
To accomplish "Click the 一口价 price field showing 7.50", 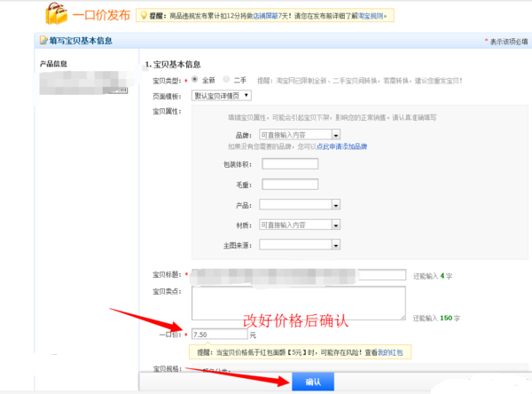I will [220, 335].
